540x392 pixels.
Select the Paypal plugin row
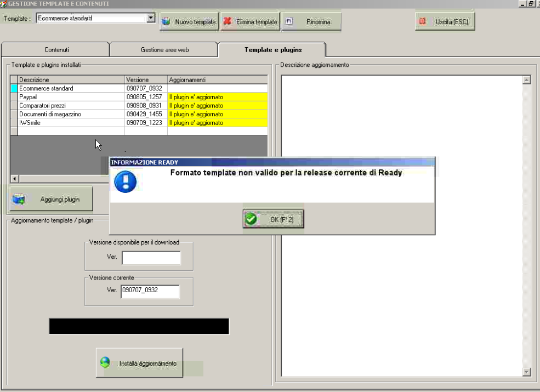[x=139, y=97]
